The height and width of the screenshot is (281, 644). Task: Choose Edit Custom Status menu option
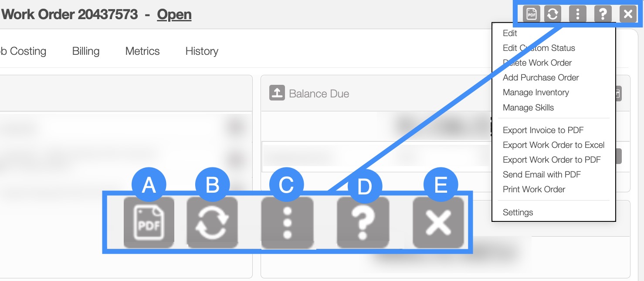pyautogui.click(x=539, y=48)
